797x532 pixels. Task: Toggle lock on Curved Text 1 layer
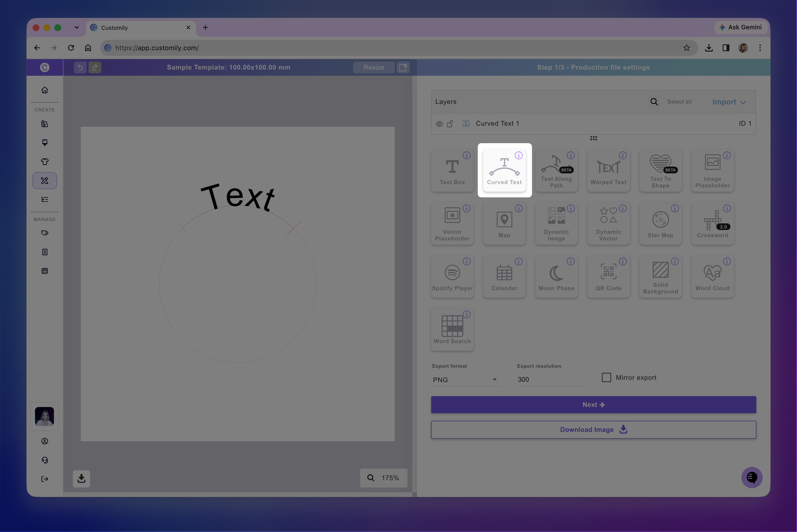pyautogui.click(x=450, y=124)
